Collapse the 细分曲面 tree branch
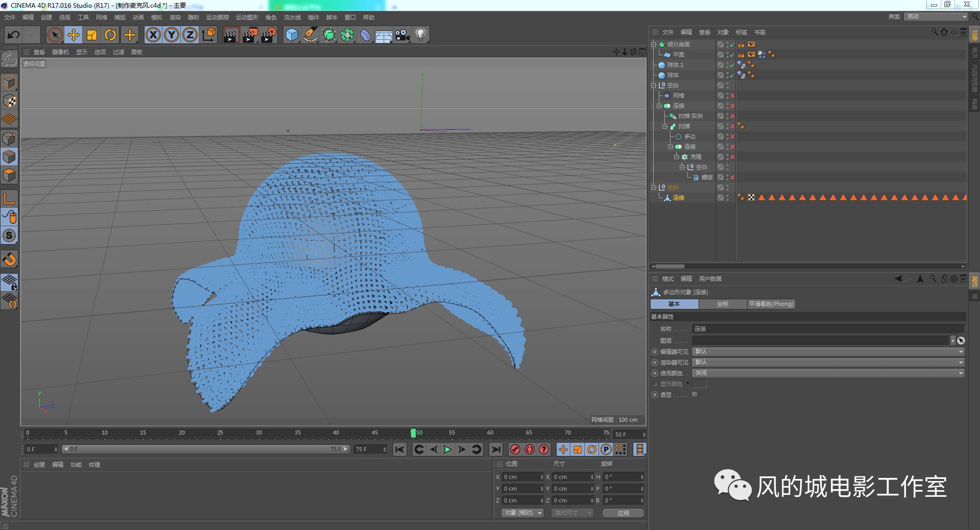 pyautogui.click(x=654, y=44)
